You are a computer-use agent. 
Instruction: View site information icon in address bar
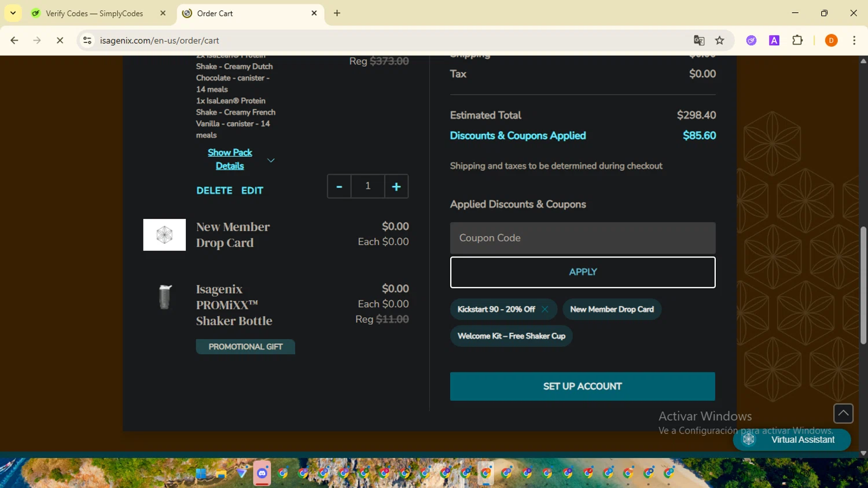(87, 41)
